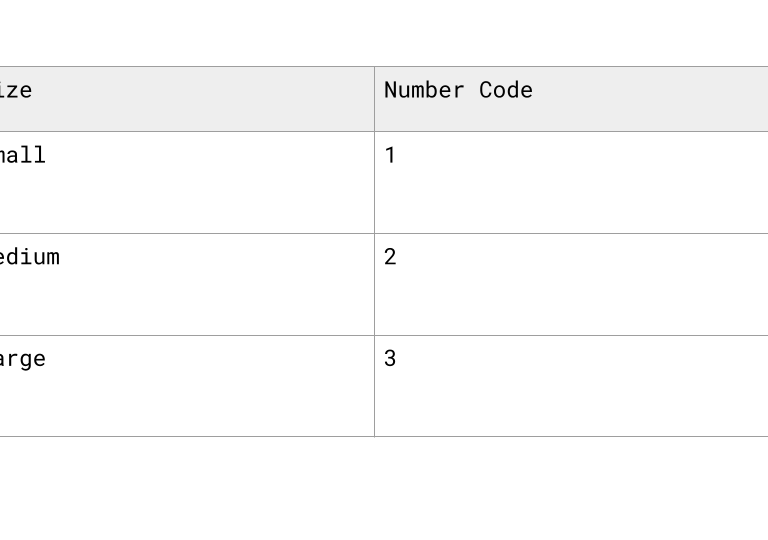Click column divider left of number 3
768x540 pixels.
375,386
